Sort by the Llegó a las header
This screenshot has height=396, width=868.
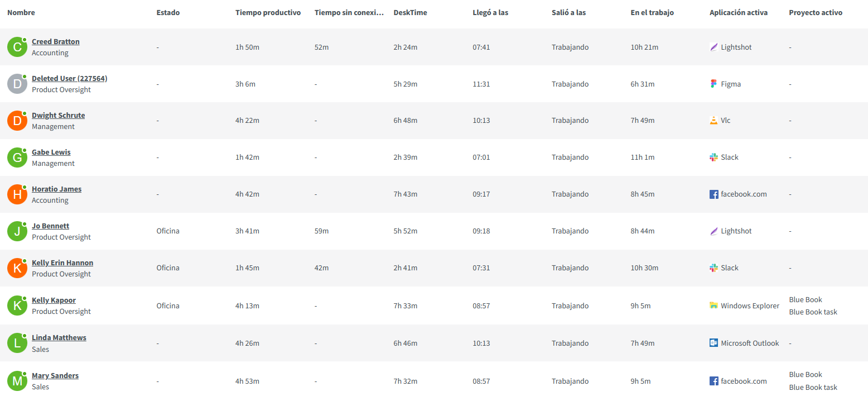[x=490, y=12]
